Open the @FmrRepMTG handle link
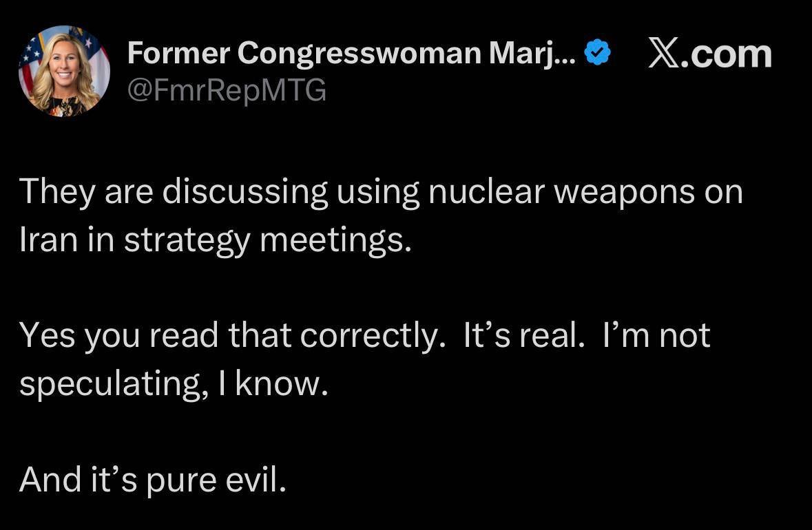The width and height of the screenshot is (812, 530). point(227,90)
